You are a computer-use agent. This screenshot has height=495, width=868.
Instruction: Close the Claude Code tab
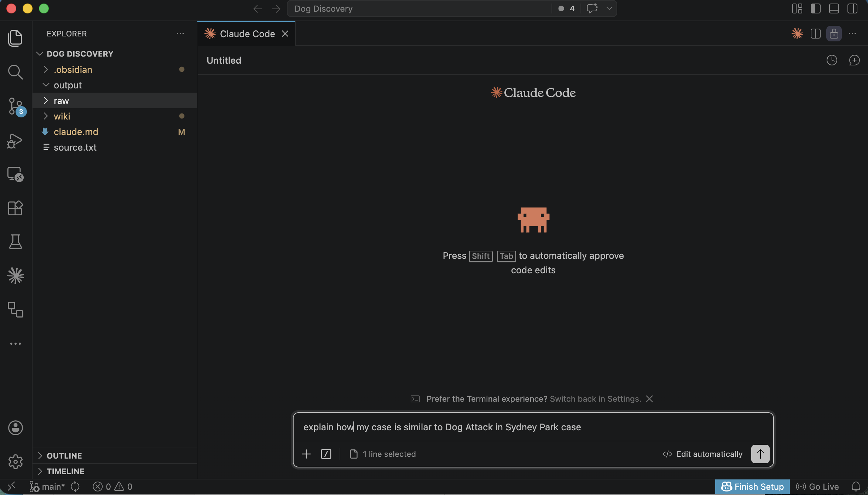pyautogui.click(x=285, y=34)
